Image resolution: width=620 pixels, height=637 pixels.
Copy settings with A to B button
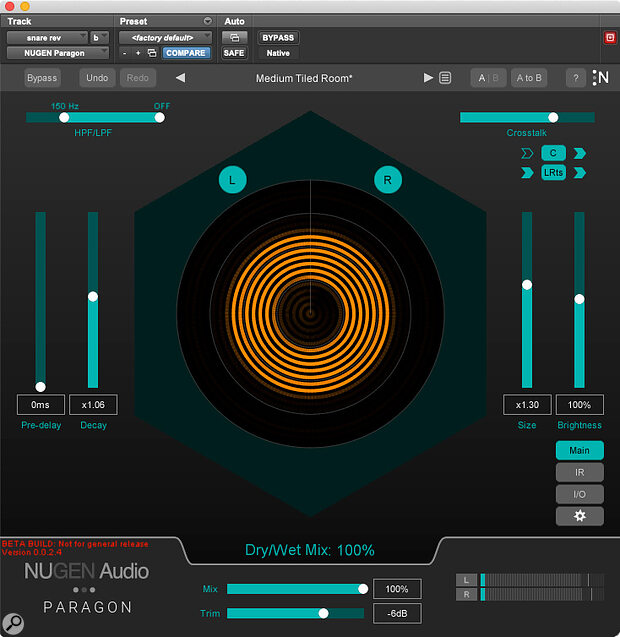pyautogui.click(x=529, y=78)
